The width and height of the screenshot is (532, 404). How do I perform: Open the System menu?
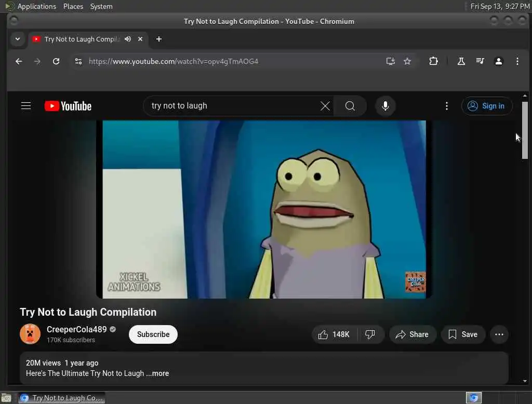pos(101,6)
